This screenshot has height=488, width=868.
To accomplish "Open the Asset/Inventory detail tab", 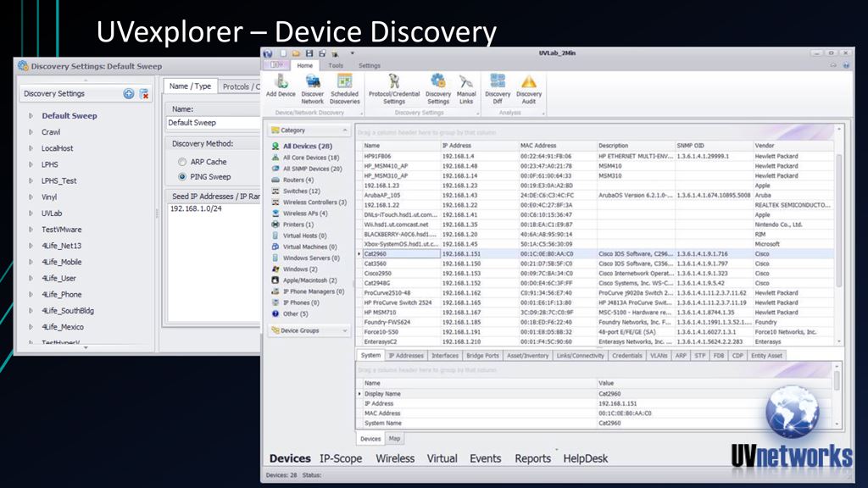I will coord(527,356).
